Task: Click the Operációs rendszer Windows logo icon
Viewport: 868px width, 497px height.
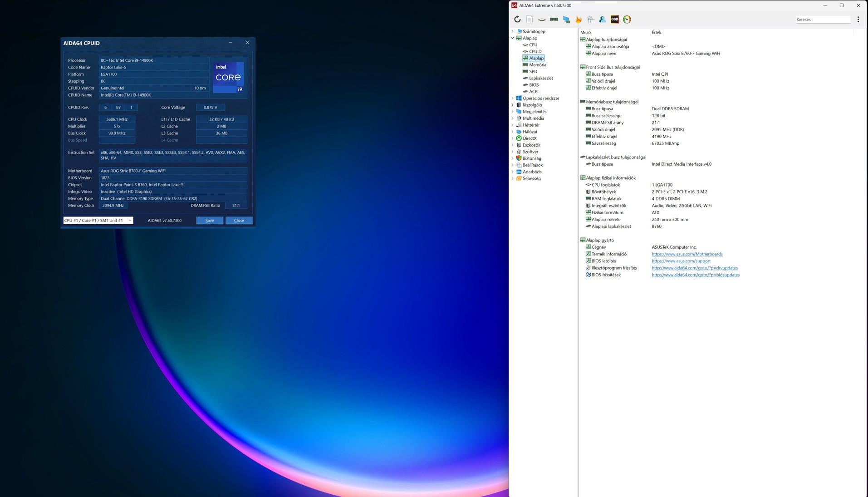Action: point(519,98)
